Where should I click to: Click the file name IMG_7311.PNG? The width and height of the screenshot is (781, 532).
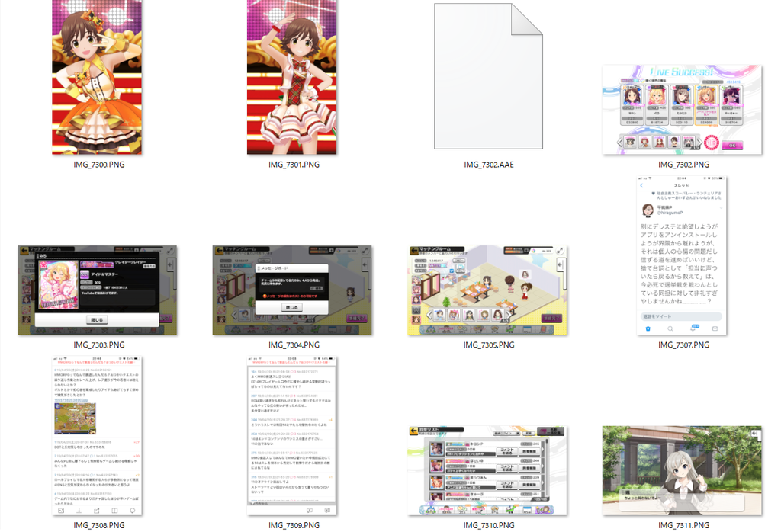[683, 526]
